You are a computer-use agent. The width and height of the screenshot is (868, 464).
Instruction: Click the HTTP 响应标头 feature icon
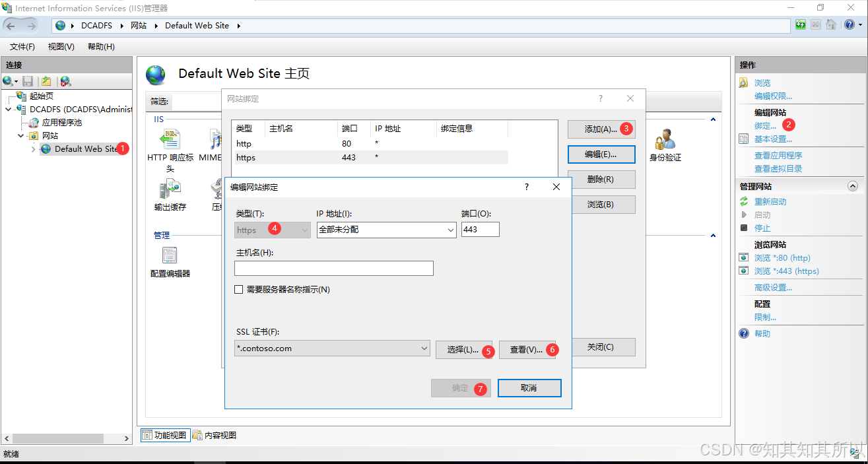click(x=170, y=140)
